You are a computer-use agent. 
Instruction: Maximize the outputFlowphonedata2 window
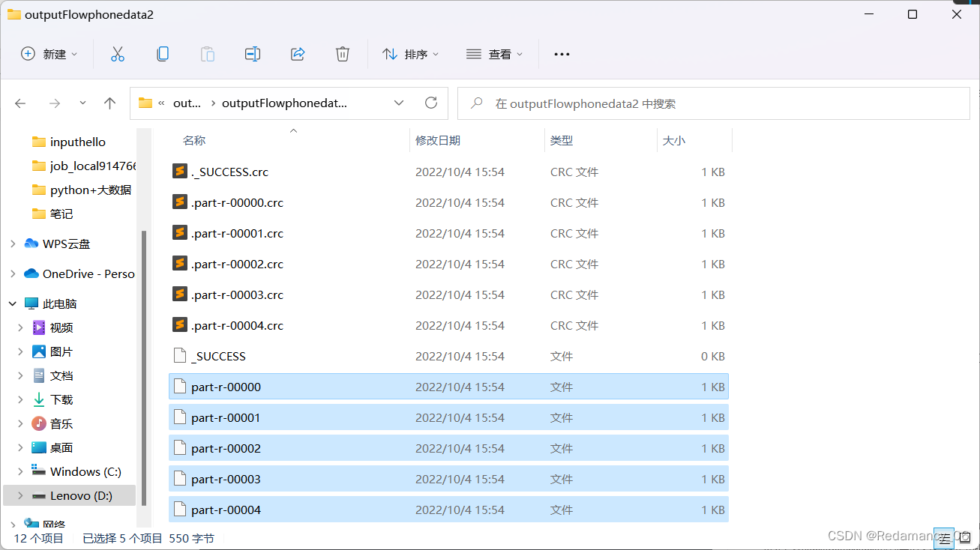(x=913, y=14)
